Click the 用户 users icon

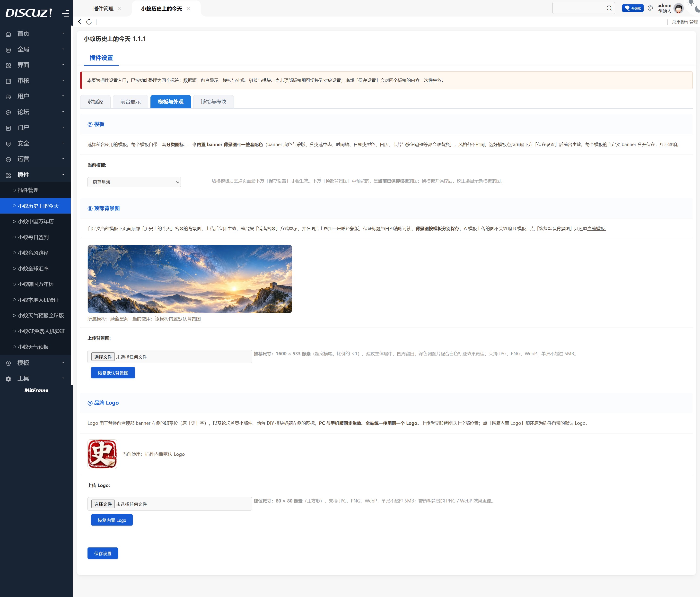coord(9,96)
